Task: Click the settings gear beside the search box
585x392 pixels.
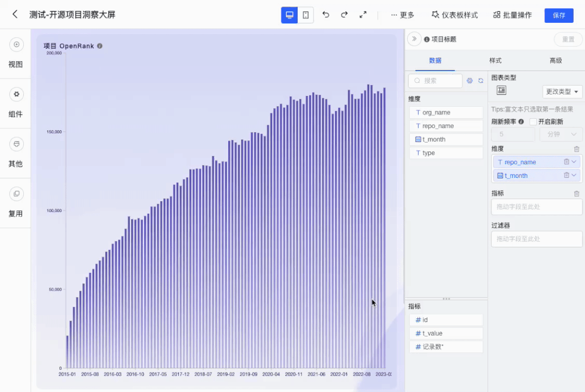Action: [x=470, y=80]
